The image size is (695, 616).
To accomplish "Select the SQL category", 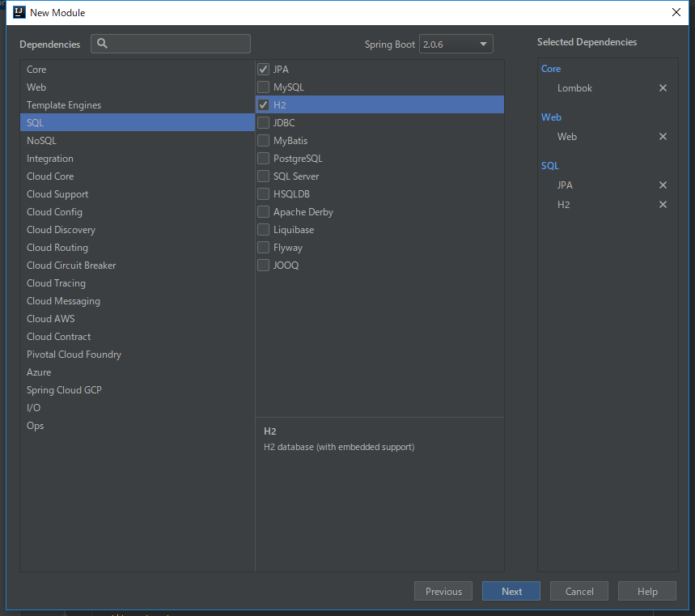I will 138,122.
